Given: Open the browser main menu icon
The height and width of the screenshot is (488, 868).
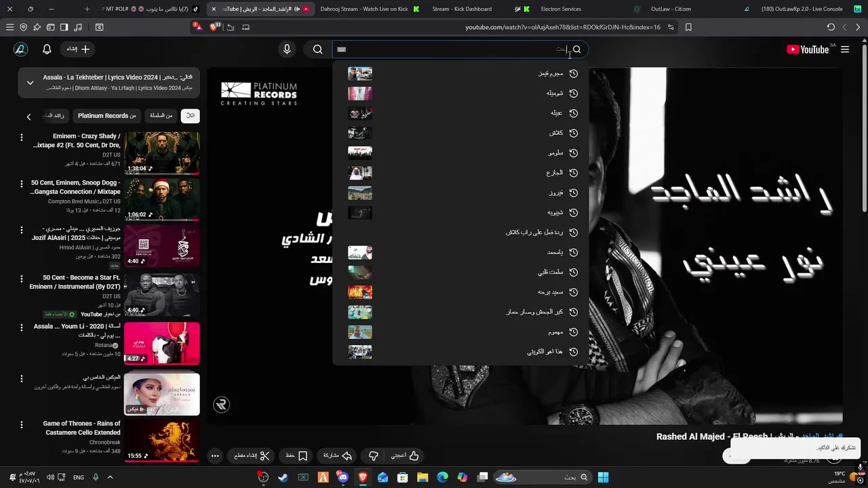Looking at the screenshot, I should (x=9, y=27).
